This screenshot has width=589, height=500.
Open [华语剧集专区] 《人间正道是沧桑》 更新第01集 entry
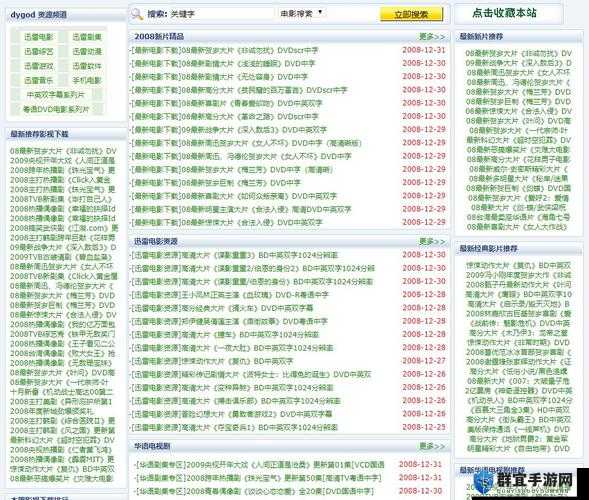click(260, 464)
